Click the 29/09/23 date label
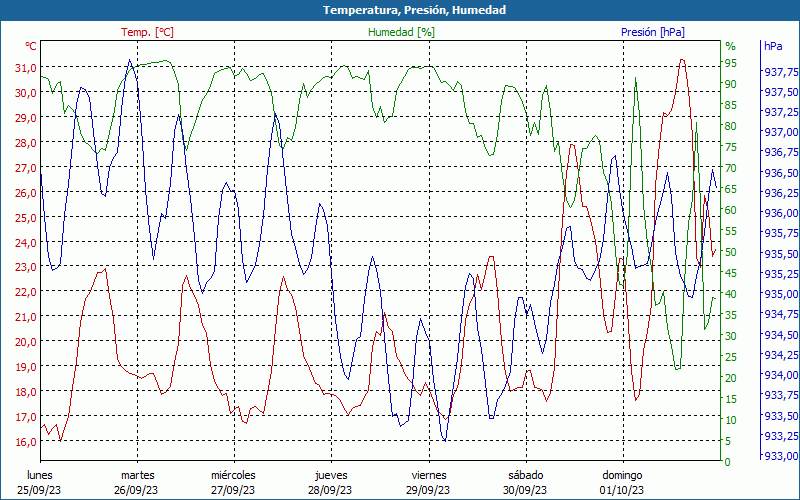The image size is (800, 500). pyautogui.click(x=428, y=490)
